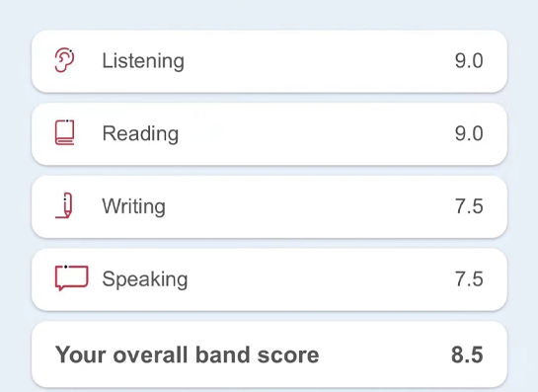
Task: Select the Speaking label text
Action: pos(145,279)
